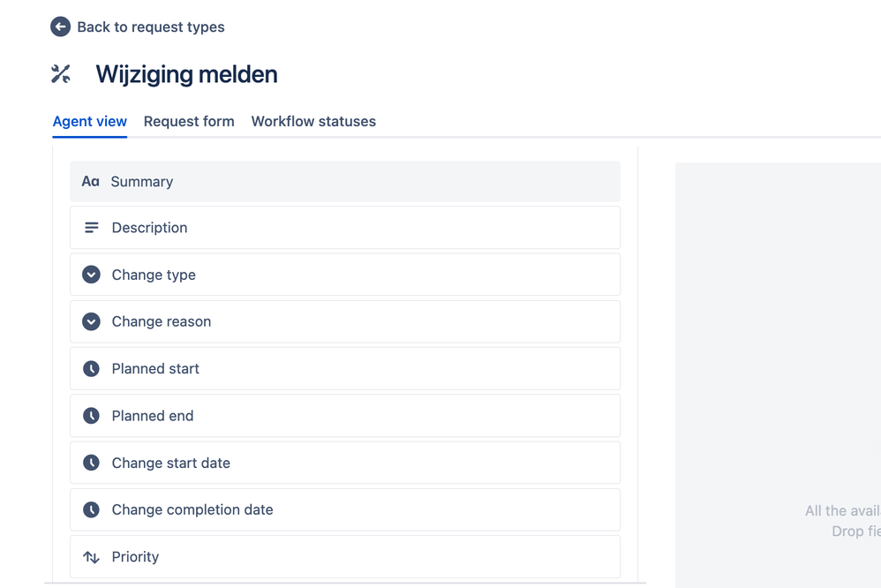This screenshot has width=881, height=588.
Task: Click the clock icon beside Planned start
Action: pyautogui.click(x=91, y=368)
